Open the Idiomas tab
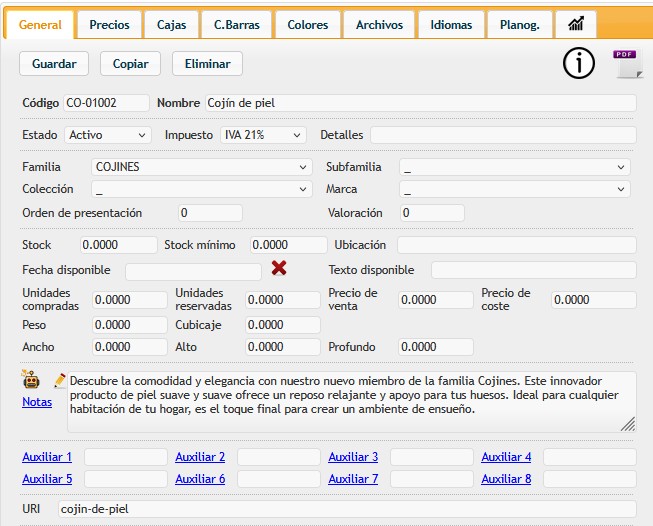Screen dimensions: 653x526 [x=451, y=24]
